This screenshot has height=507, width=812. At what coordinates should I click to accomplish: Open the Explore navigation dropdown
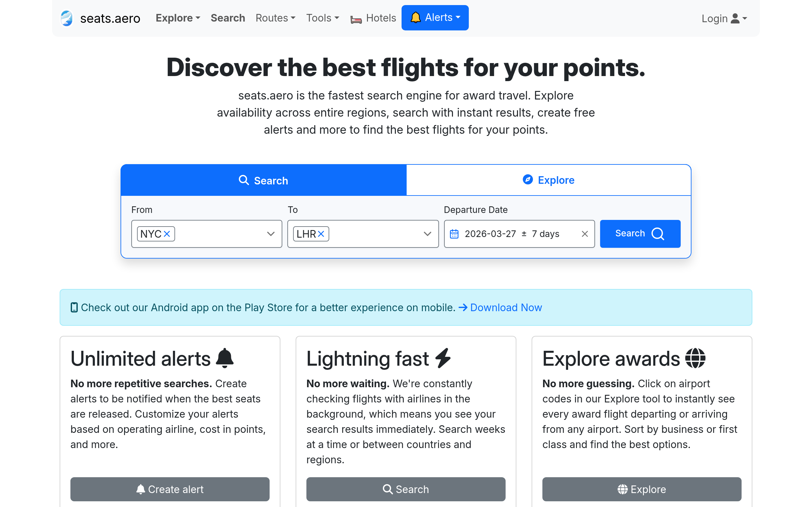178,18
